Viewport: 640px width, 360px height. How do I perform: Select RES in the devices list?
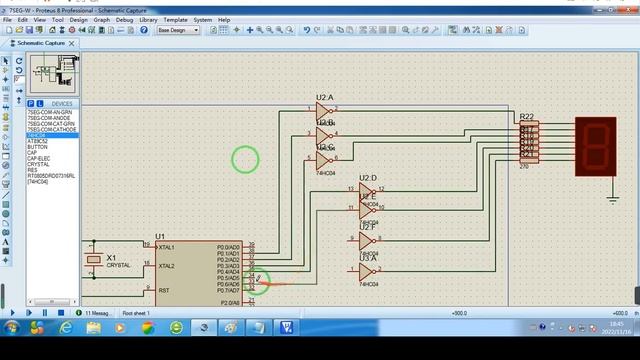(x=32, y=170)
